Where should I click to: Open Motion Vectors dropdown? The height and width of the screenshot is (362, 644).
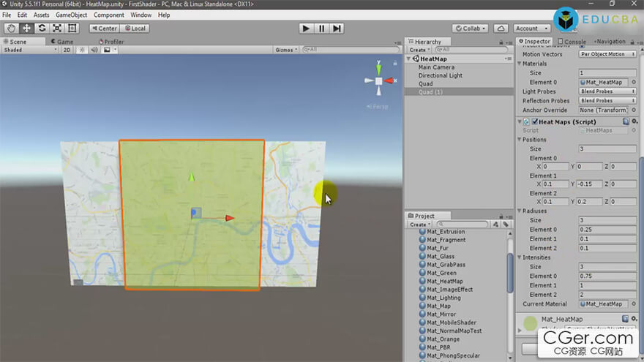(x=607, y=54)
